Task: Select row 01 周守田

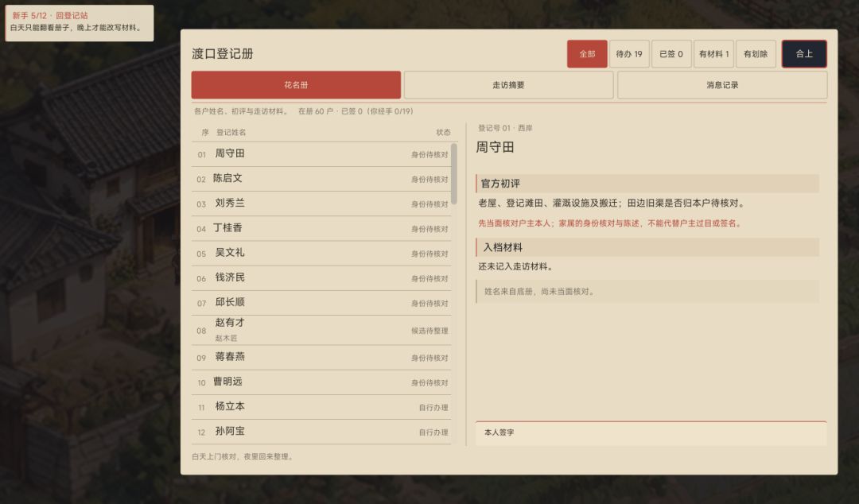Action: point(321,154)
